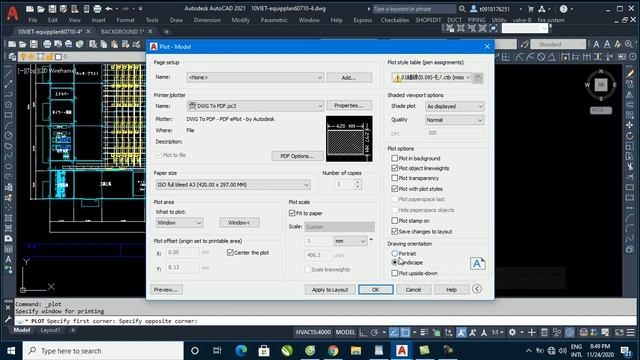Image resolution: width=640 pixels, height=360 pixels.
Task: Click the keyword search input field
Action: click(x=413, y=9)
